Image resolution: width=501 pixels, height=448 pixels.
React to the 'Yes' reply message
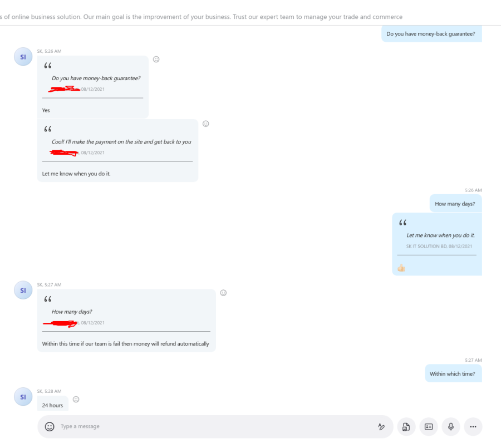click(156, 59)
